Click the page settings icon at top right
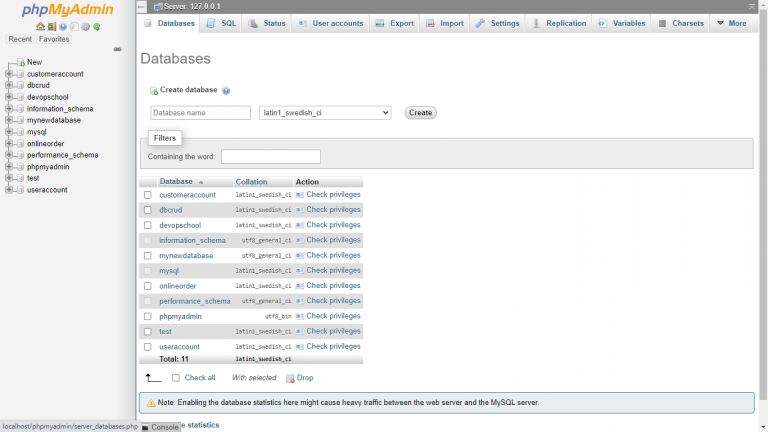The height and width of the screenshot is (432, 768). (752, 6)
